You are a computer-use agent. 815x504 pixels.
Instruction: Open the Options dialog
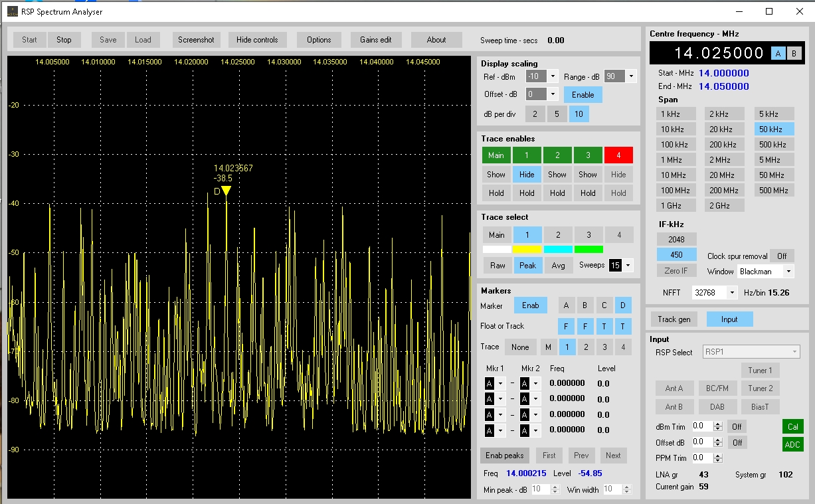point(319,40)
